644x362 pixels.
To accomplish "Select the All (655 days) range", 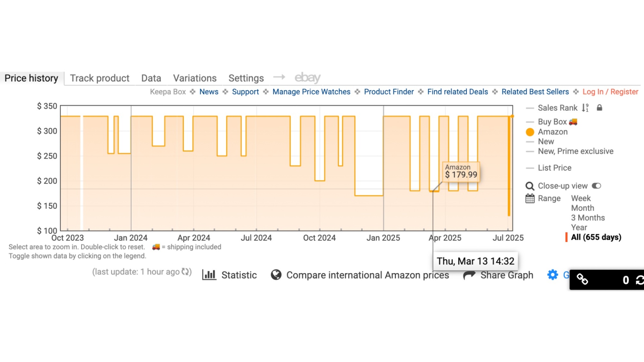I will coord(596,237).
